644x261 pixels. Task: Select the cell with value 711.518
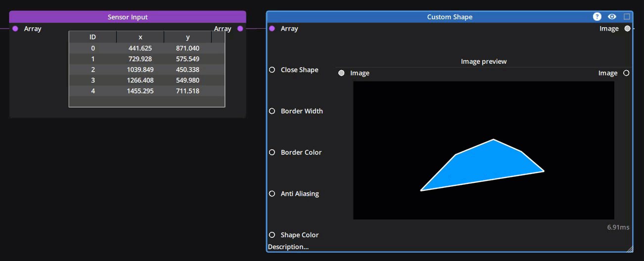tap(188, 91)
